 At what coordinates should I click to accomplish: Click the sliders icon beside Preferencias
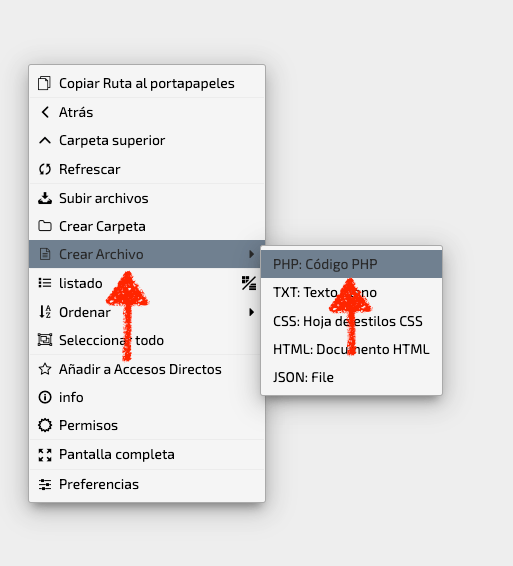45,484
